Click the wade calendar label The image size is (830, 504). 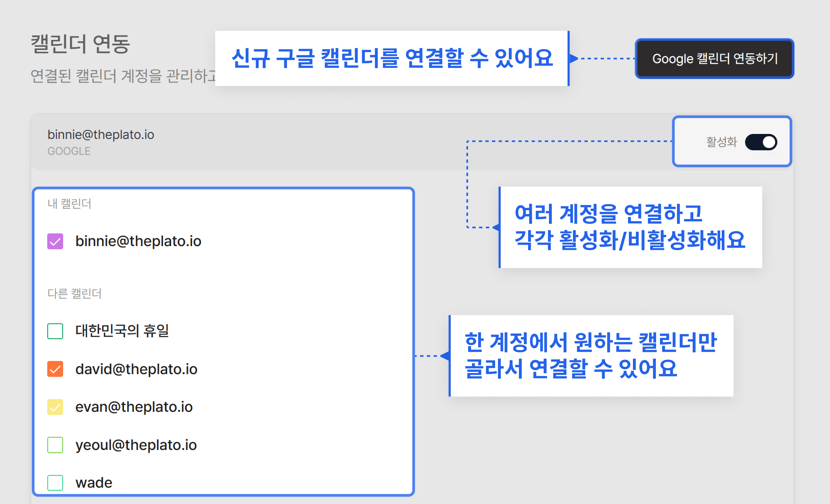point(94,483)
